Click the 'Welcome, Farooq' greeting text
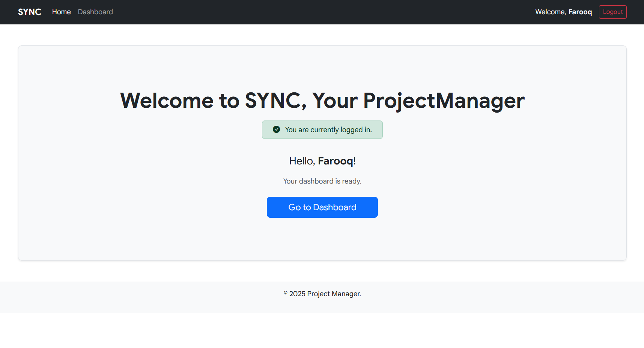The height and width of the screenshot is (348, 644). pos(563,12)
